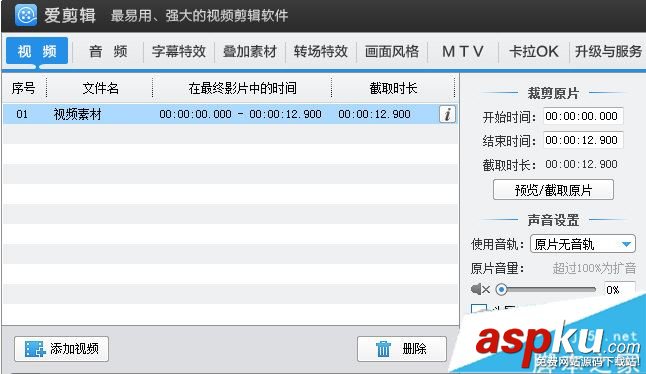Image resolution: width=646 pixels, height=374 pixels.
Task: Switch to the MTV tab
Action: coord(463,51)
